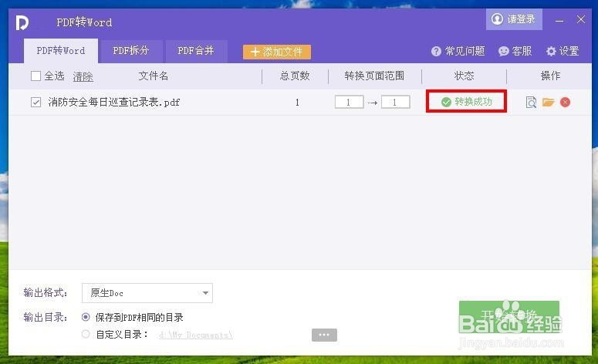The width and height of the screenshot is (598, 364).
Task: Switch to the PDF拆分 tab
Action: (x=131, y=51)
